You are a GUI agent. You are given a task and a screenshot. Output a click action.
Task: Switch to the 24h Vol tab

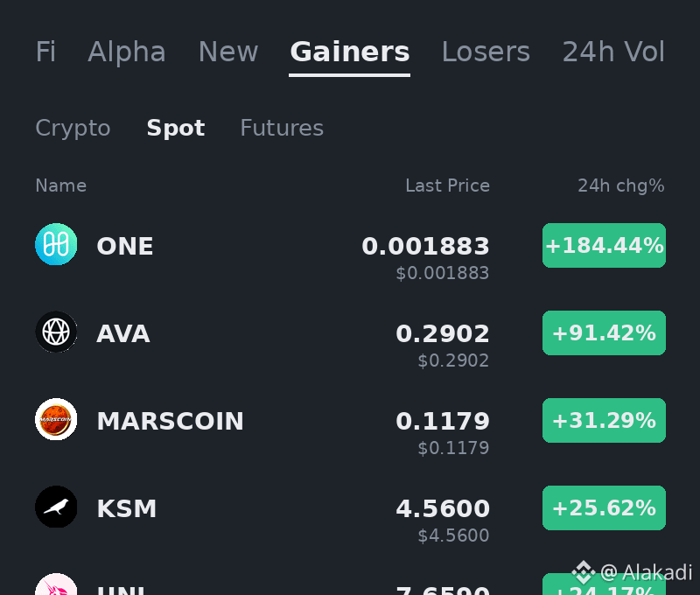point(613,52)
